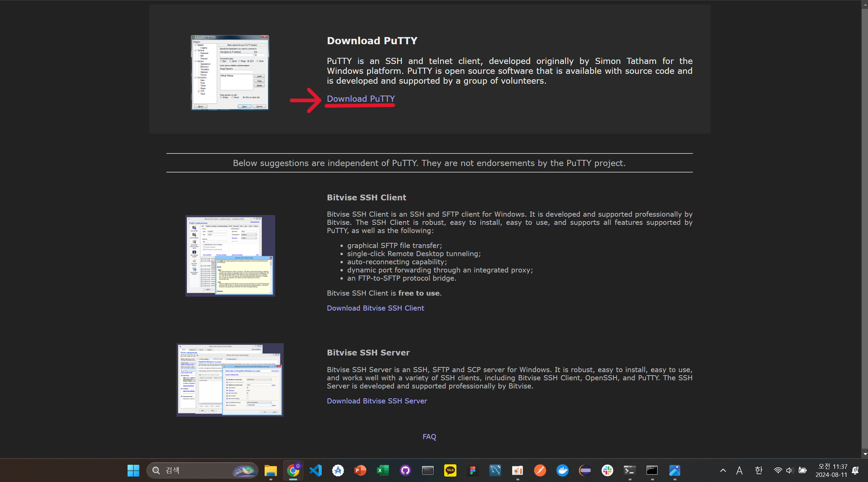868x482 pixels.
Task: Switch to Google Chrome in taskbar
Action: (293, 470)
